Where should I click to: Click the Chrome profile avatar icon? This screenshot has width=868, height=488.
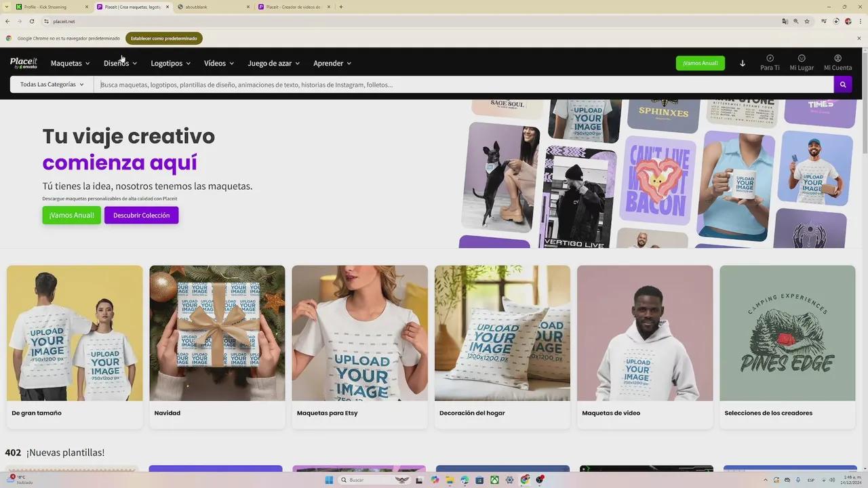point(848,21)
